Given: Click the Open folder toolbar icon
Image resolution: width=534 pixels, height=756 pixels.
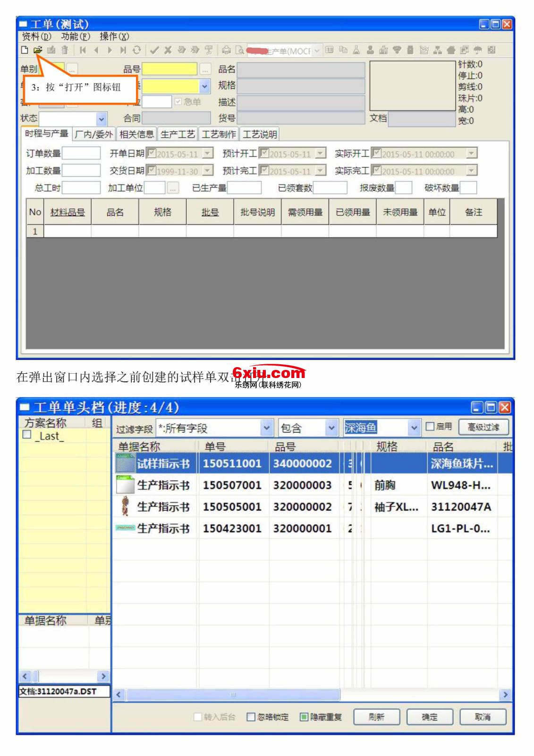Looking at the screenshot, I should point(38,50).
